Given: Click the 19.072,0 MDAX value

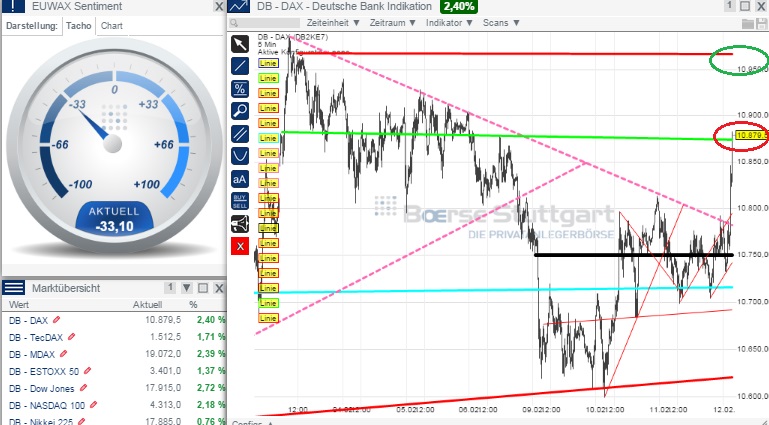Looking at the screenshot, I should pos(163,353).
